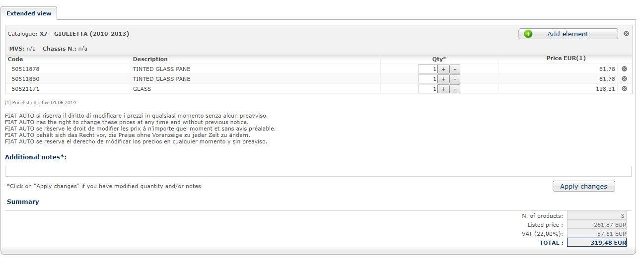Click quantity field for GLASS 50521171
Screen dimensions: 644x266
(x=428, y=89)
